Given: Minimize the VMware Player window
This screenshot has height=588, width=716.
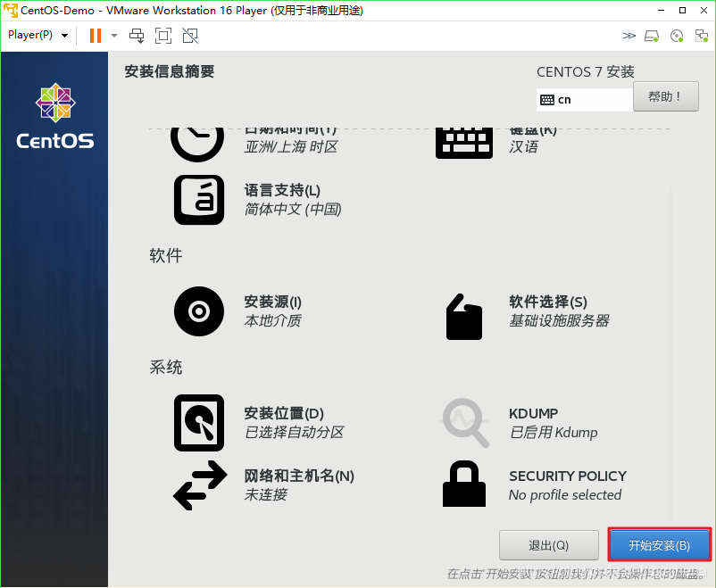Looking at the screenshot, I should tap(661, 10).
